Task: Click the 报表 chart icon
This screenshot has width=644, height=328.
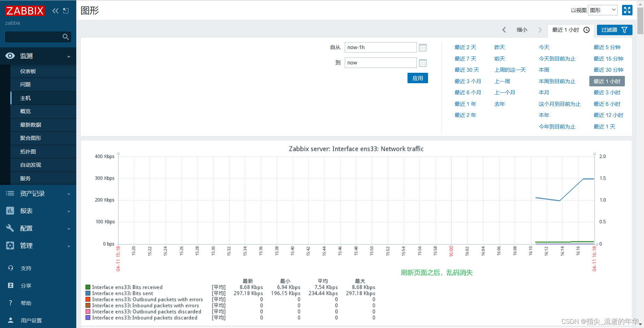Action: pyautogui.click(x=10, y=211)
